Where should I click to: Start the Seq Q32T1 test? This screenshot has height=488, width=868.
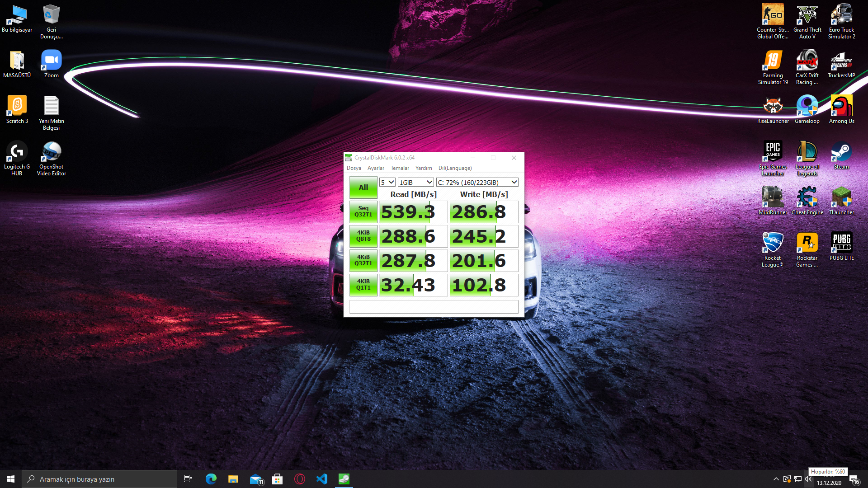(x=363, y=211)
